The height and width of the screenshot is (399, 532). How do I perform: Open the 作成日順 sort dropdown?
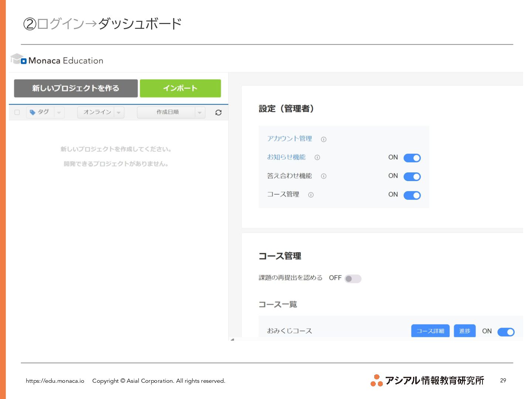(x=171, y=112)
